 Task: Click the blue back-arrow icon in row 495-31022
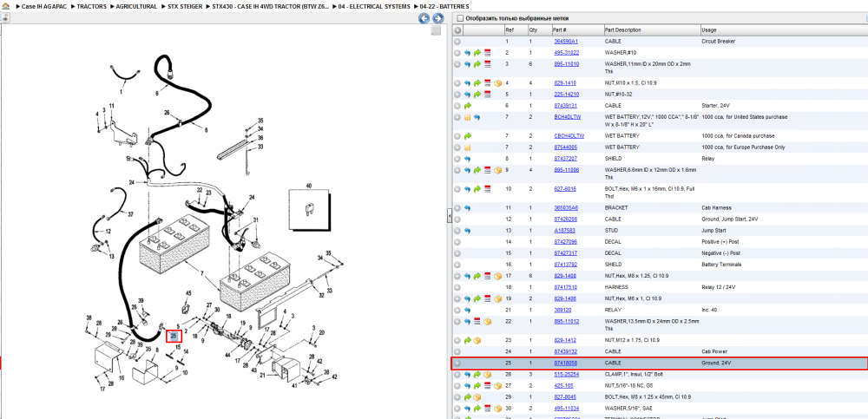pyautogui.click(x=468, y=53)
